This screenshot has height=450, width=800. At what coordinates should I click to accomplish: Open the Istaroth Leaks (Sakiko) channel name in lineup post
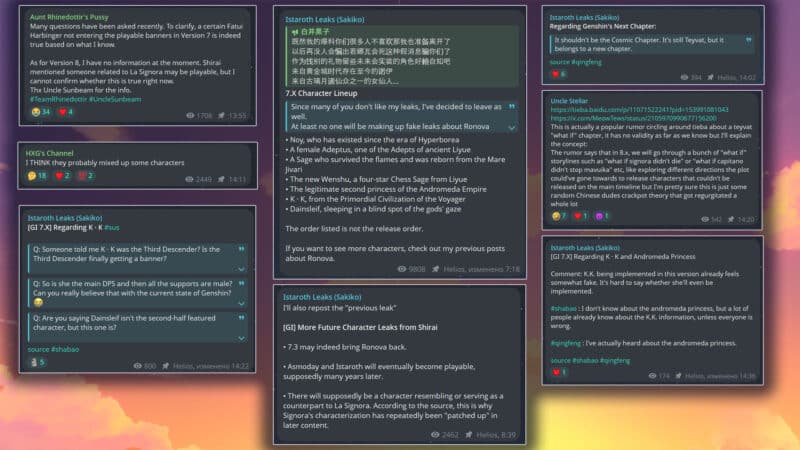point(324,19)
